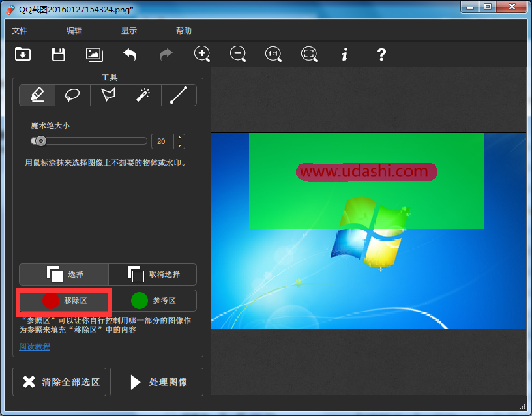Open the 编辑 menu
532x416 pixels.
(74, 31)
